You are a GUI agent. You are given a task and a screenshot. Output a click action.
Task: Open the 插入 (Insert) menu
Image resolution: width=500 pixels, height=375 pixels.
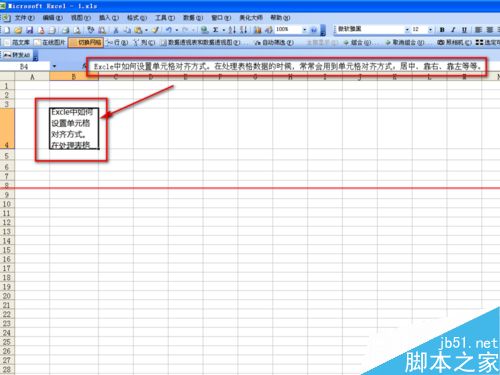pyautogui.click(x=109, y=18)
